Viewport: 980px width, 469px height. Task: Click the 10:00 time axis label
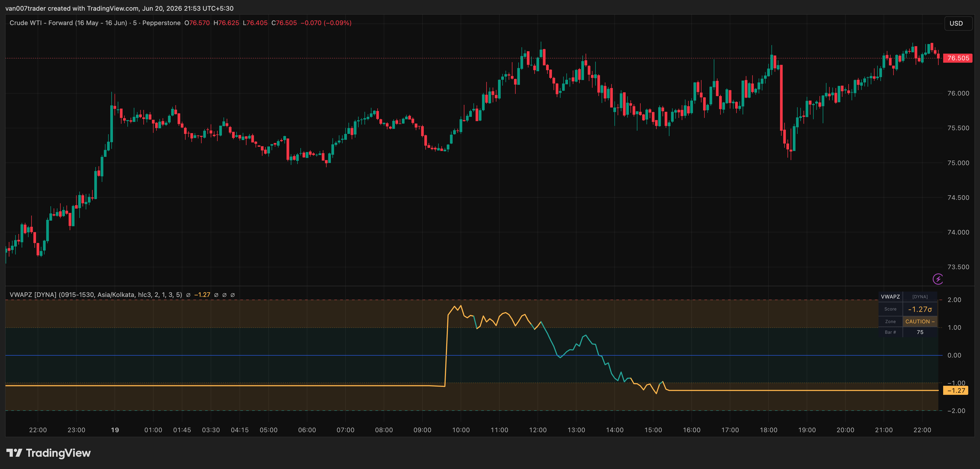tap(461, 430)
